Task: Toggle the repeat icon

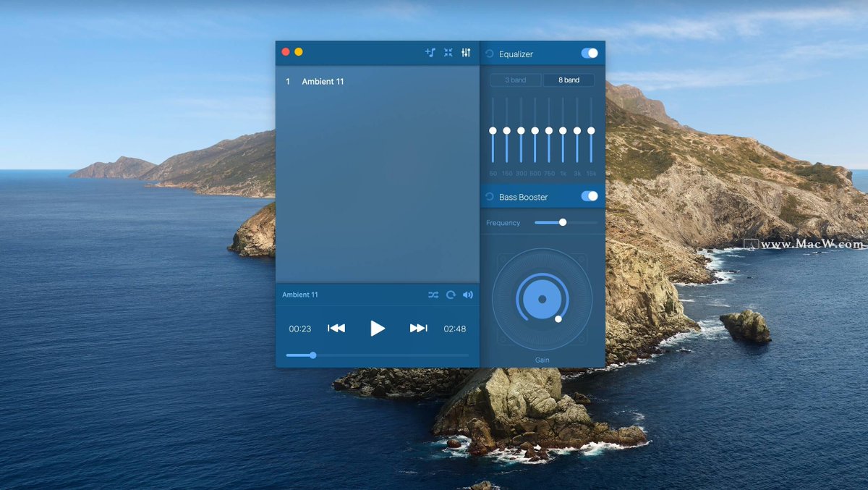Action: (x=451, y=295)
